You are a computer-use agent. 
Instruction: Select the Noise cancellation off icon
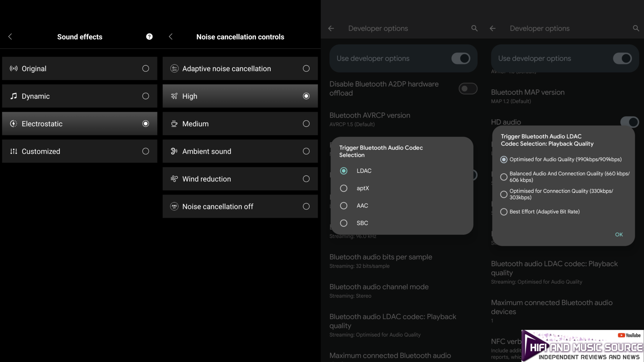(x=174, y=206)
